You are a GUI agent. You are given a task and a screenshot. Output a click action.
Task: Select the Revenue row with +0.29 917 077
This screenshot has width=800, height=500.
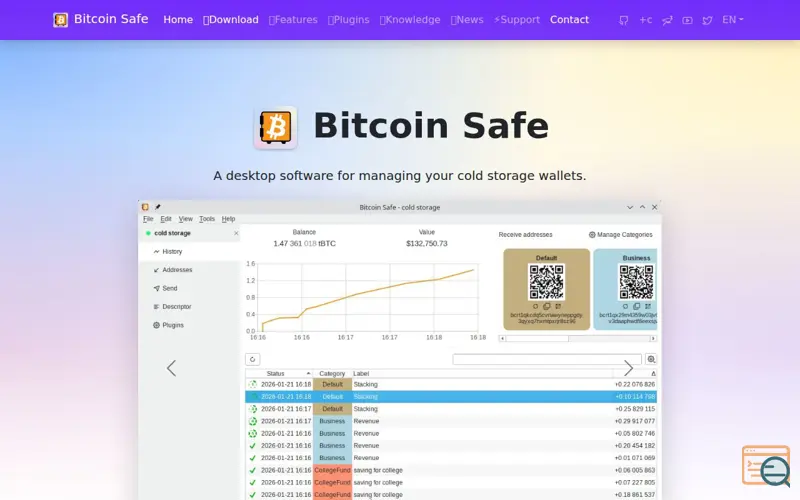[451, 421]
